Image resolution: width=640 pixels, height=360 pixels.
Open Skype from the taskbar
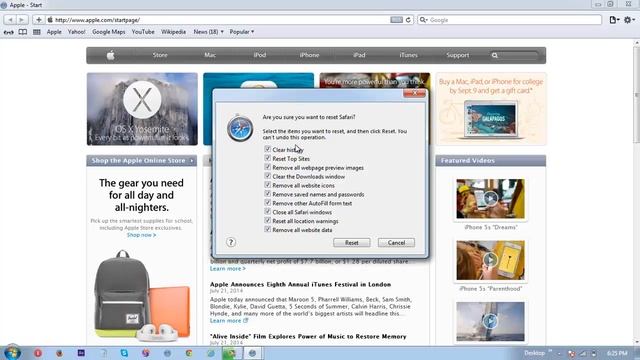[x=124, y=353]
